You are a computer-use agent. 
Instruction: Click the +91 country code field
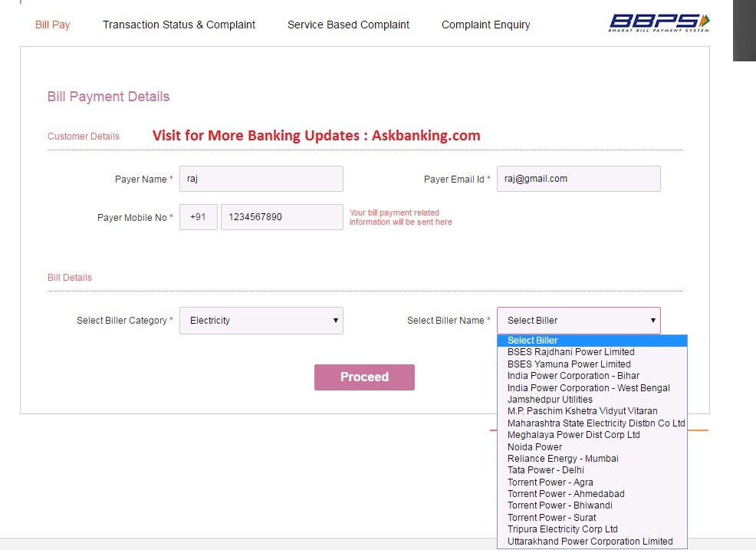coord(198,216)
